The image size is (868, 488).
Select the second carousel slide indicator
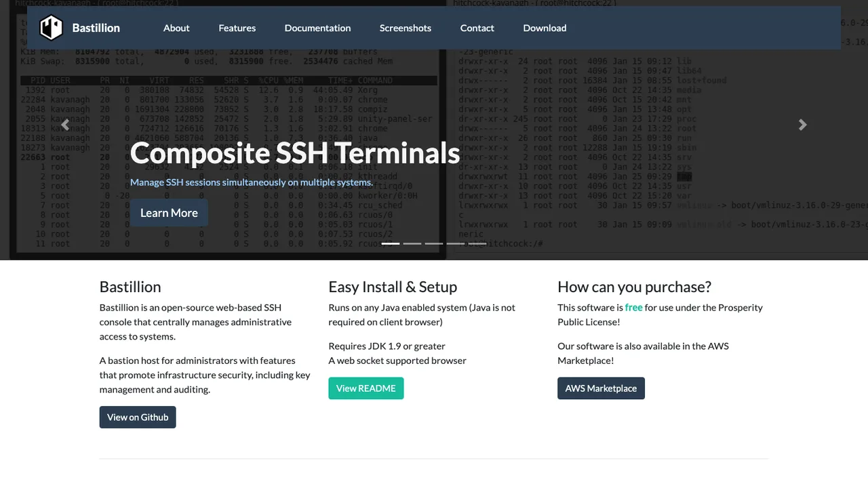[412, 243]
